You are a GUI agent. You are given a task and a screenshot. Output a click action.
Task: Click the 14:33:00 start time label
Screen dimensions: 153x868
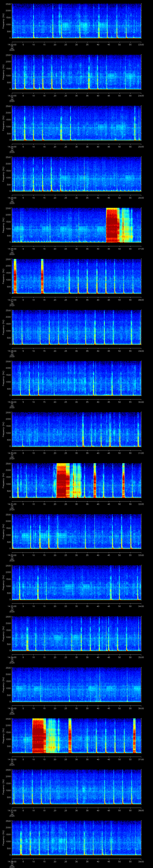click(x=12, y=606)
